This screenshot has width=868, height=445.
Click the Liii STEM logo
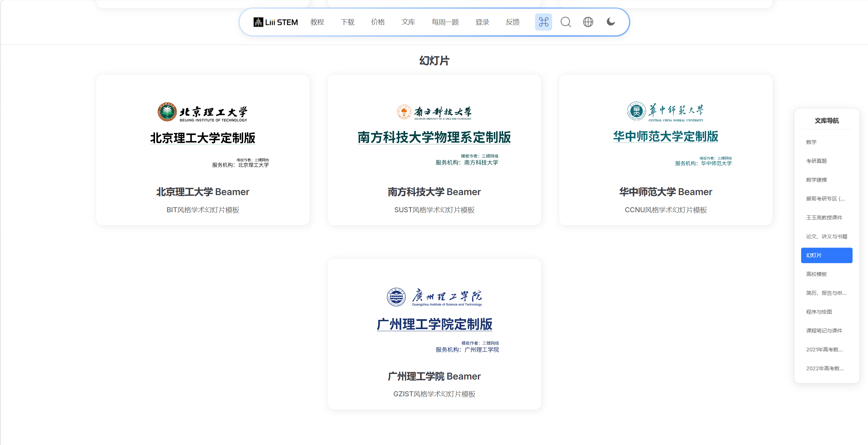click(x=275, y=22)
